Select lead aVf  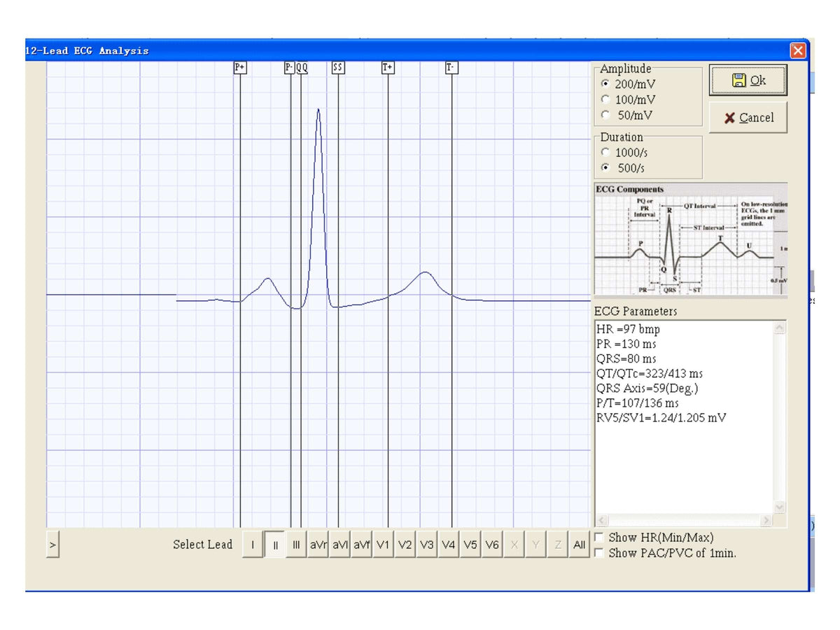[x=361, y=545]
